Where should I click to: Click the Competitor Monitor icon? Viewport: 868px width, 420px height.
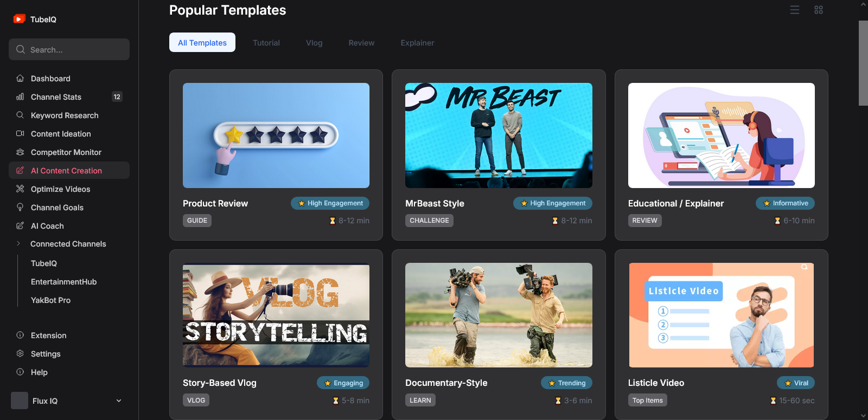click(x=20, y=152)
